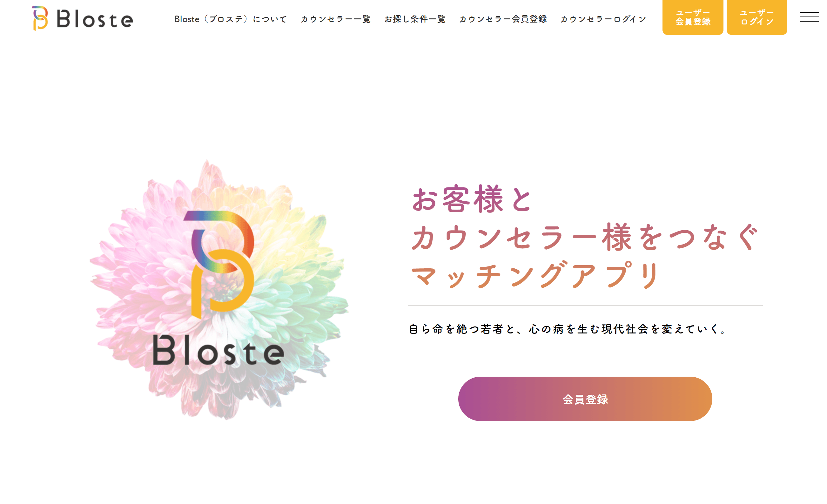Click the colorful B logo icon in header
The image size is (827, 504).
pos(40,18)
